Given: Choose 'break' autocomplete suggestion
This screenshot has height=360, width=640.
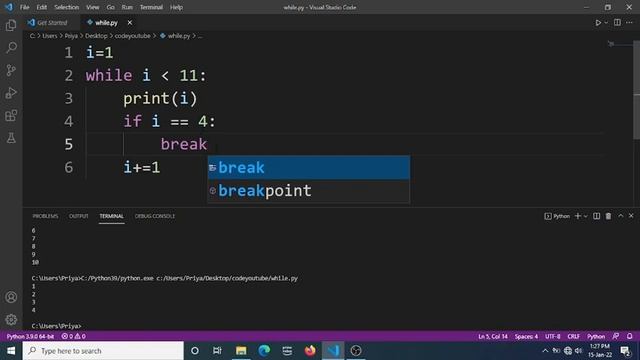Looking at the screenshot, I should (309, 168).
